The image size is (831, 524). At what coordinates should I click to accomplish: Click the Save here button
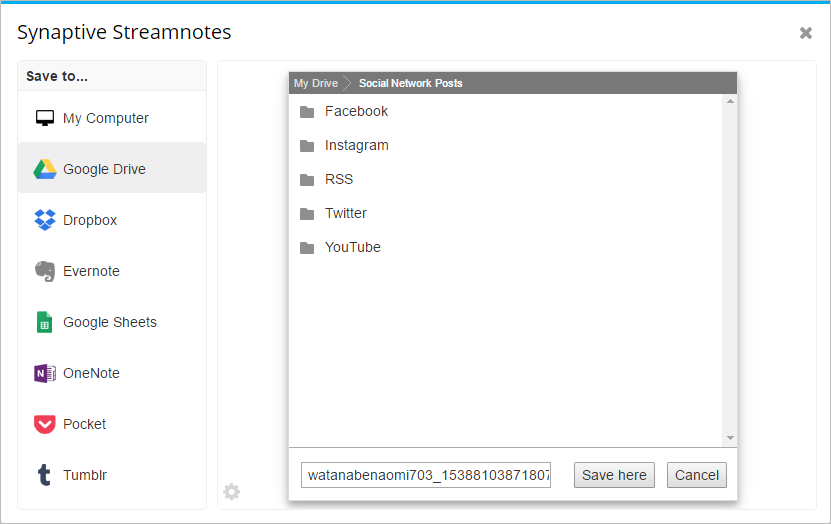tap(614, 475)
